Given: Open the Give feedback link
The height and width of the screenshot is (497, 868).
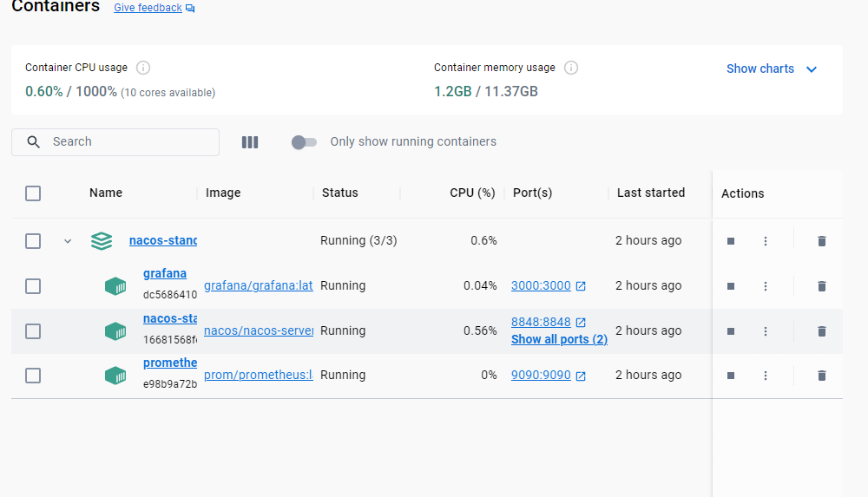Looking at the screenshot, I should tap(148, 8).
